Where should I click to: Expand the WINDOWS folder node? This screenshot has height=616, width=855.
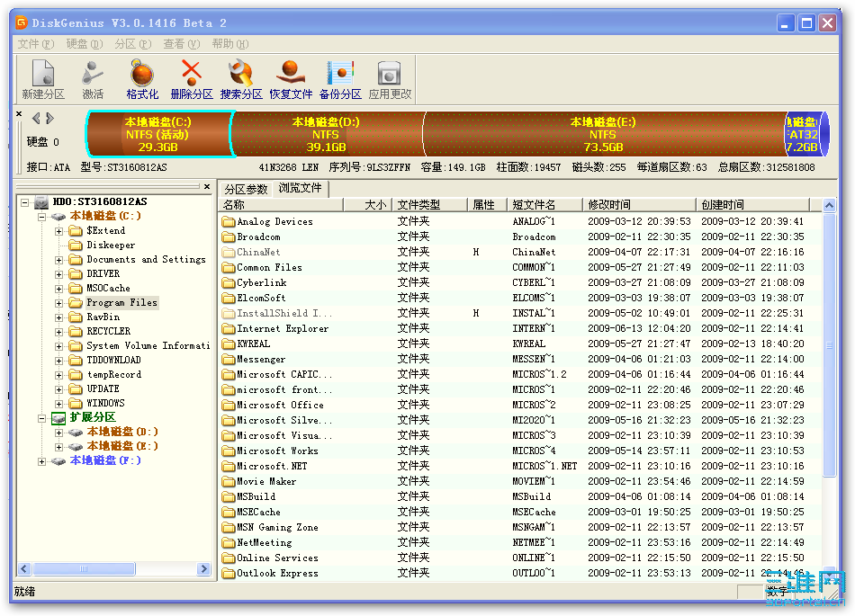coord(58,404)
